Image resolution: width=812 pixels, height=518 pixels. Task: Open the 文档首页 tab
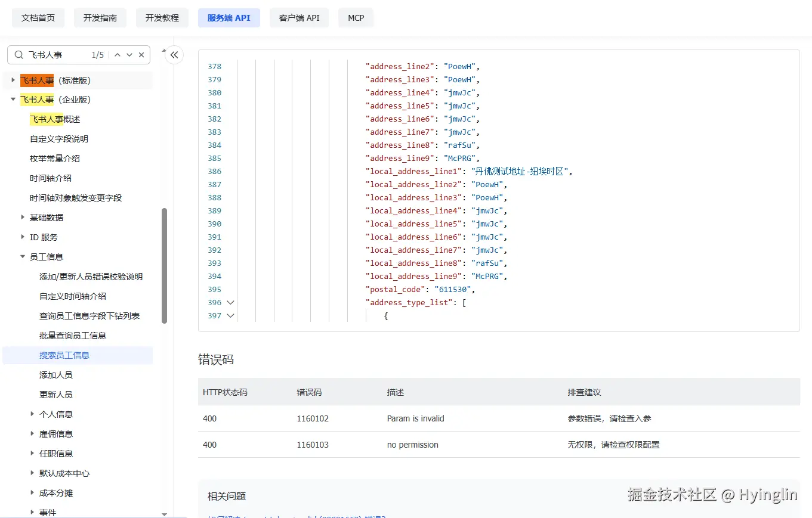click(38, 18)
